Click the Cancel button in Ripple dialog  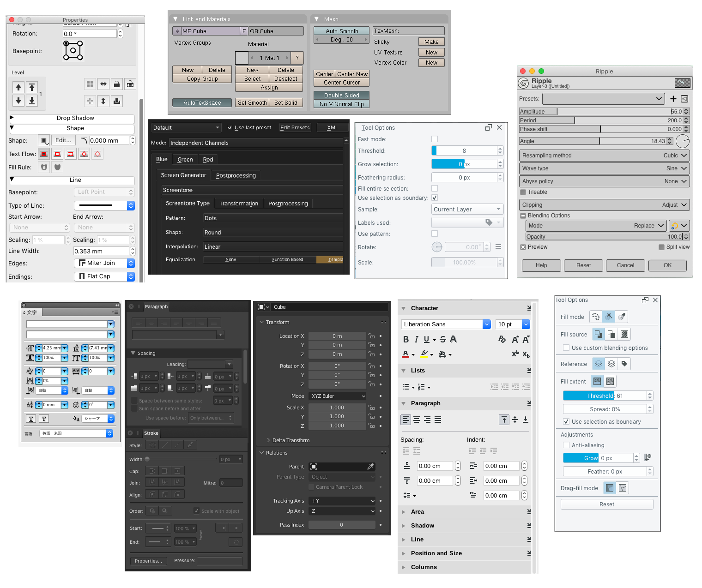(625, 265)
